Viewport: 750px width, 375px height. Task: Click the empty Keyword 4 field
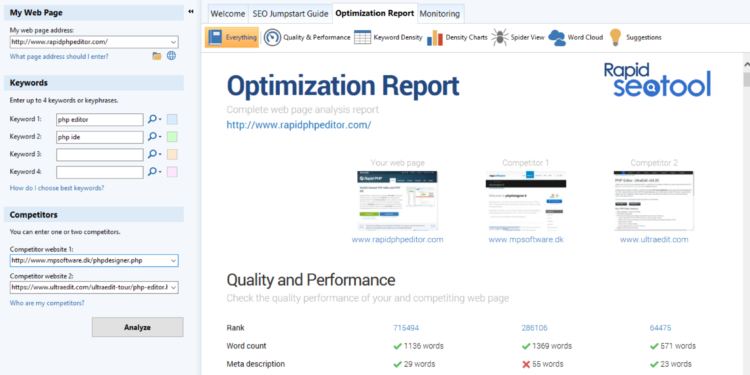[x=99, y=172]
